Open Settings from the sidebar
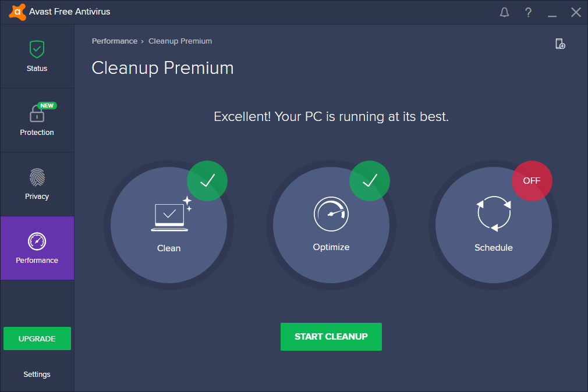Screen dimensions: 588x392 pyautogui.click(x=37, y=375)
